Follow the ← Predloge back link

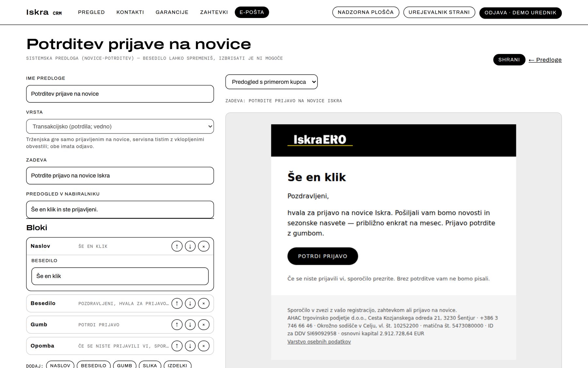click(x=545, y=60)
